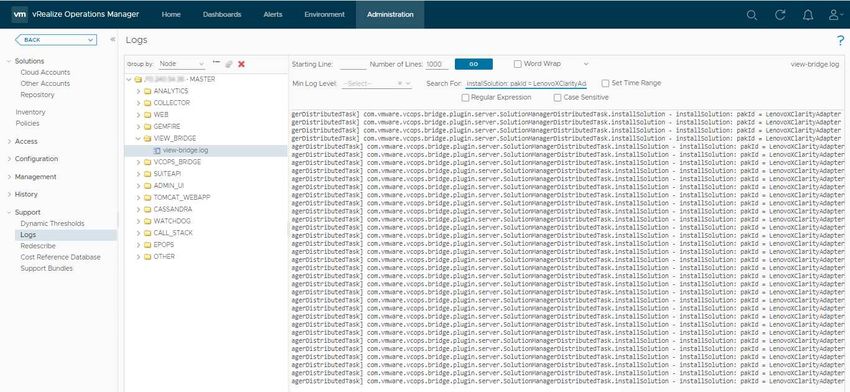This screenshot has height=392, width=850.
Task: Select Redescribe under Support
Action: click(x=38, y=246)
